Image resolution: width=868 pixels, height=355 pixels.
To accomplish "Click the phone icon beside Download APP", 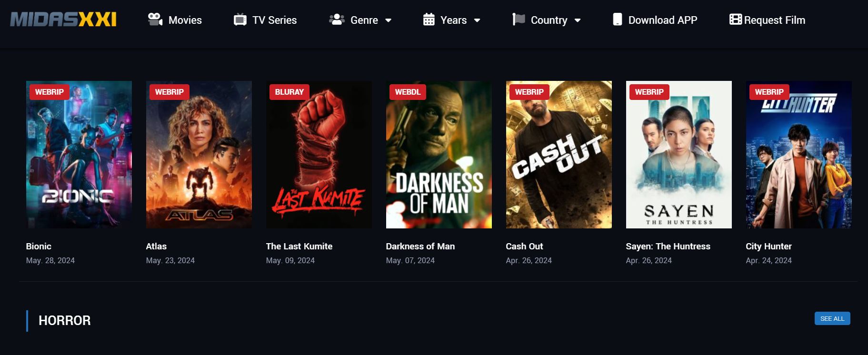I will [617, 20].
